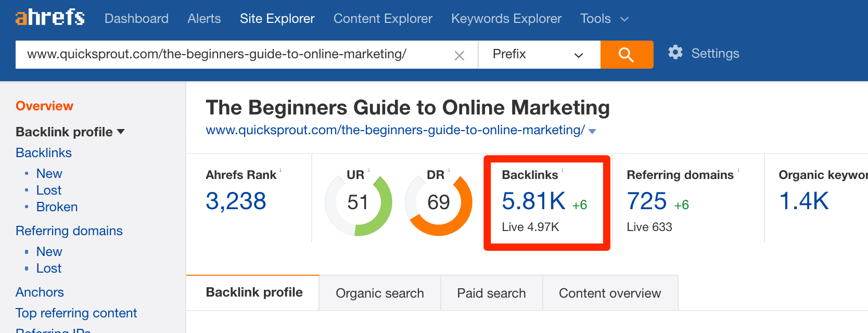Open Alerts in top navigation
868x333 pixels.
[x=204, y=19]
